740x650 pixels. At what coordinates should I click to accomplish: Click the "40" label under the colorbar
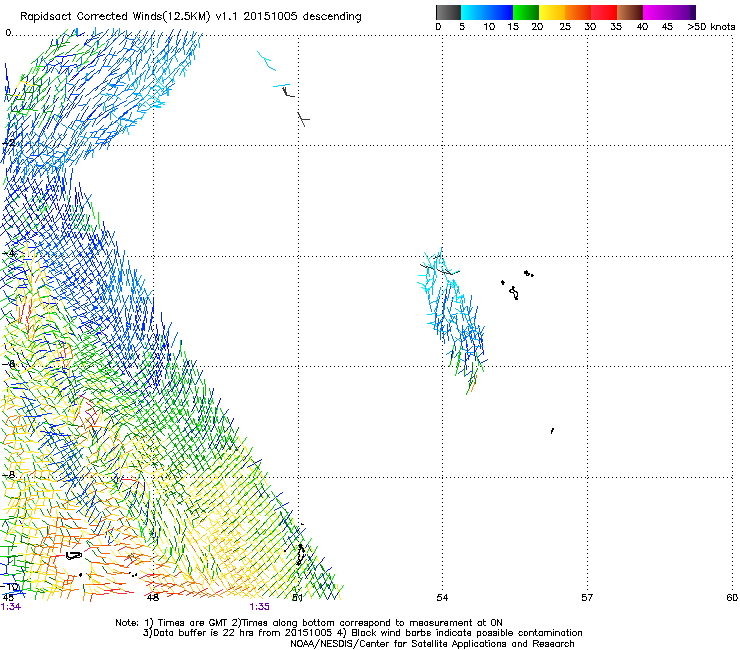pos(642,27)
